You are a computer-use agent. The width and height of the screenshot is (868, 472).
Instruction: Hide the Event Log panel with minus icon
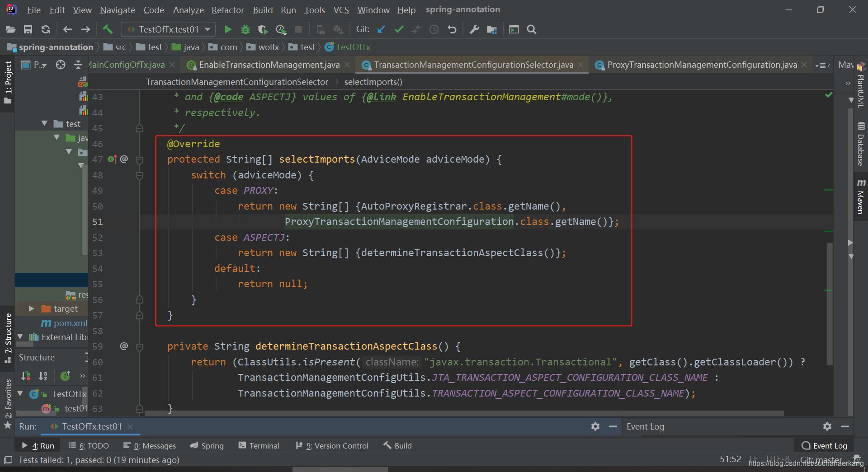845,426
